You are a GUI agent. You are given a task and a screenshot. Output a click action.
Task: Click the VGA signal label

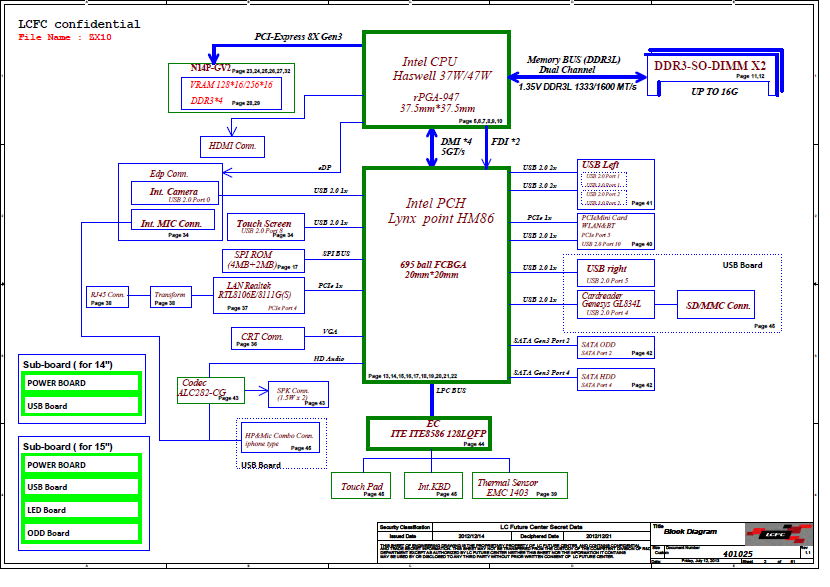coord(330,332)
